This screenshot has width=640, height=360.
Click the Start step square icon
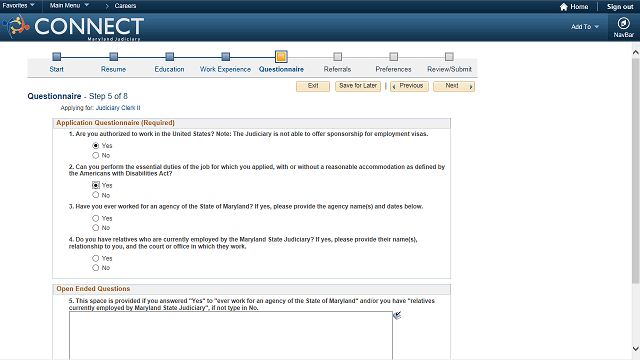click(57, 57)
